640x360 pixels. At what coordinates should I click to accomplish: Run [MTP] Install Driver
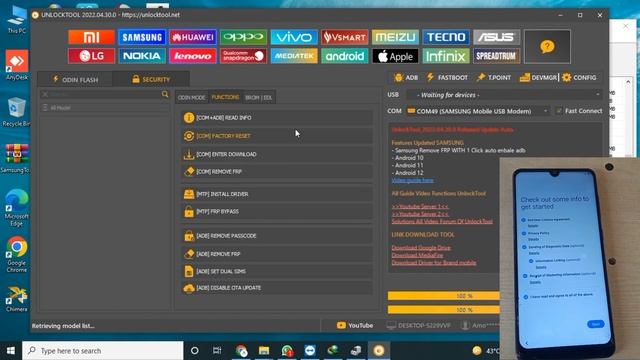[277, 194]
